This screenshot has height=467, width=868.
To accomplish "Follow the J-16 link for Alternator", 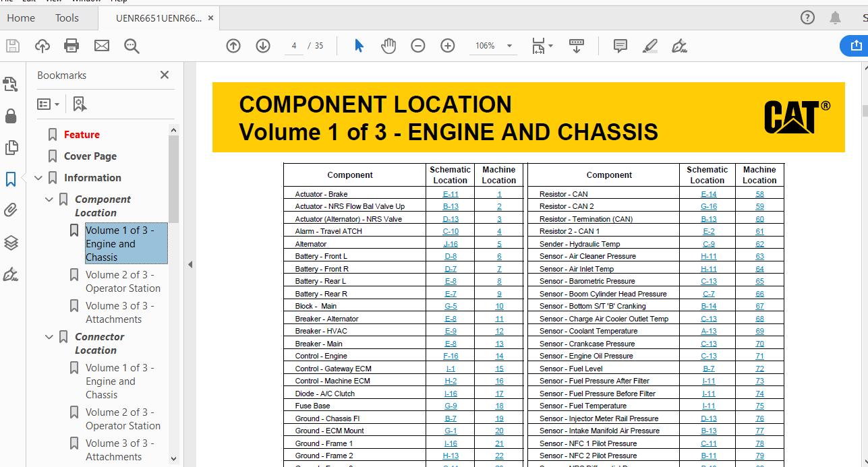I will (451, 244).
